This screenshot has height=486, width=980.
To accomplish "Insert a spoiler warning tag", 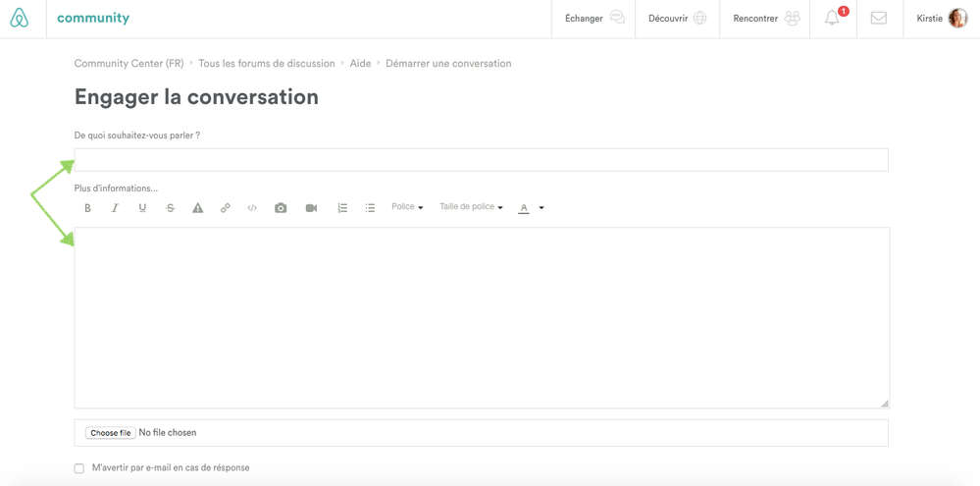I will (x=197, y=208).
